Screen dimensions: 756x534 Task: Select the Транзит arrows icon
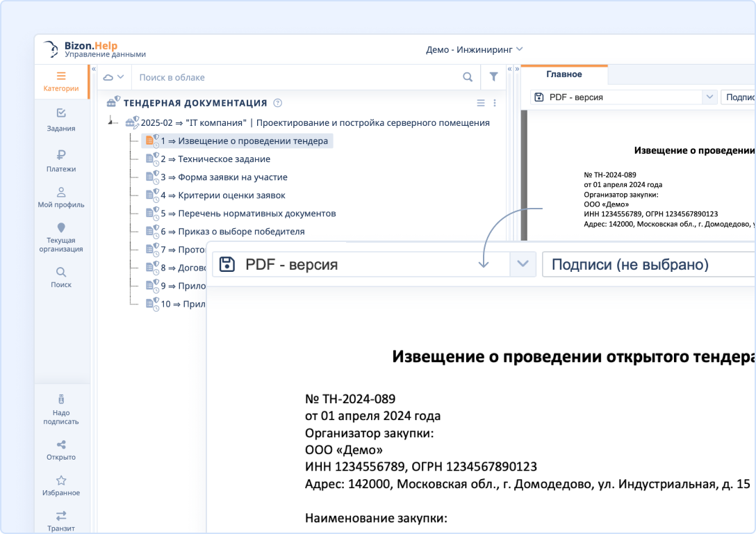[62, 515]
